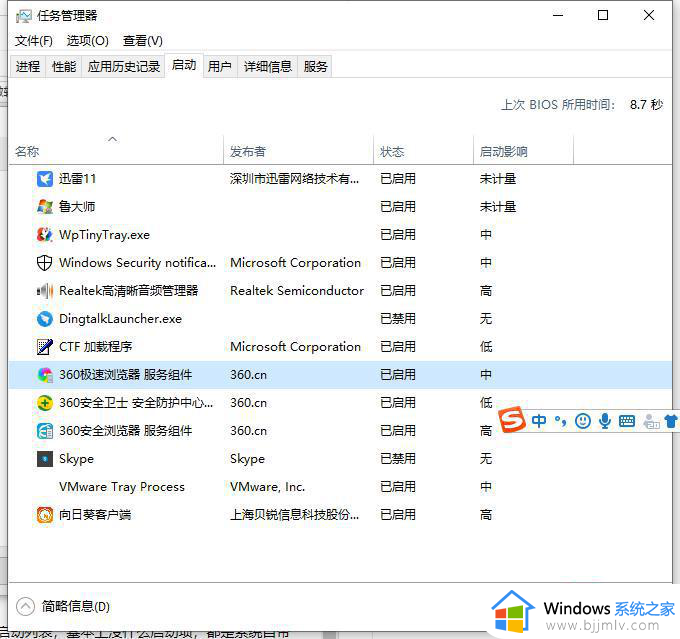Screen dimensions: 680x639
Task: Select 向日葵客户端 row name
Action: (x=95, y=514)
